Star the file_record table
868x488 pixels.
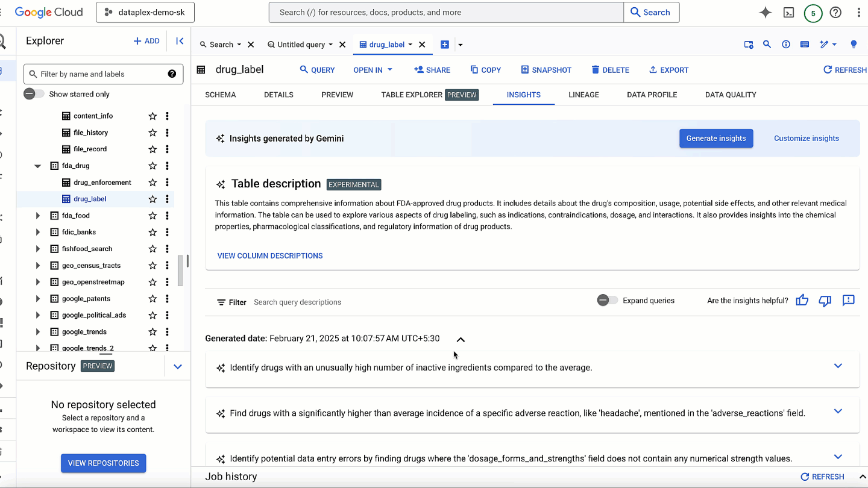coord(153,149)
